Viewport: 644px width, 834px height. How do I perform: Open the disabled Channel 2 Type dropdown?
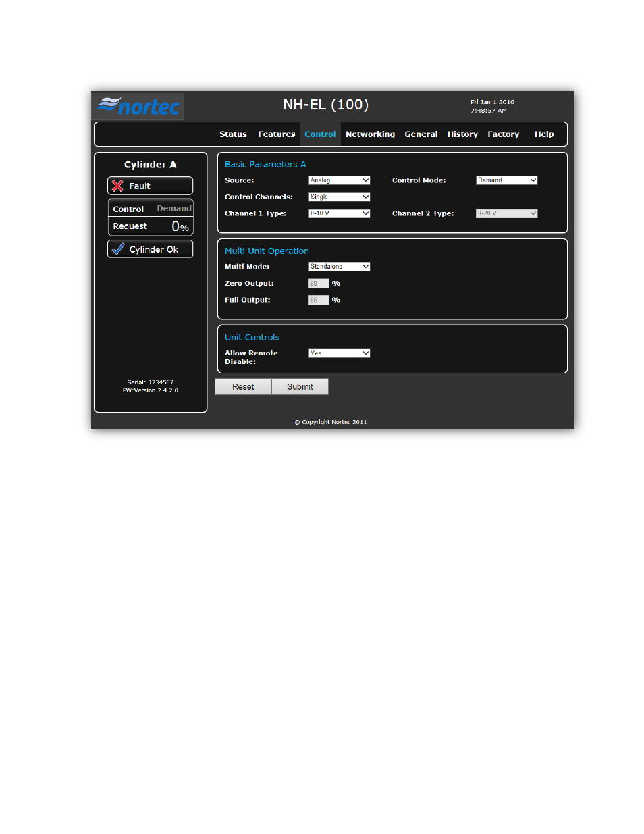(507, 213)
